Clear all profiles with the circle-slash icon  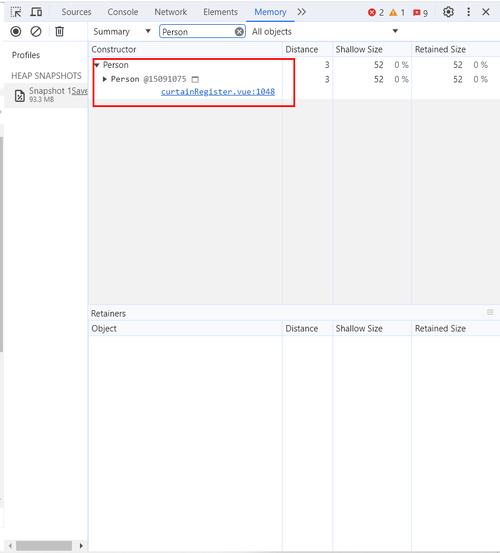(36, 32)
